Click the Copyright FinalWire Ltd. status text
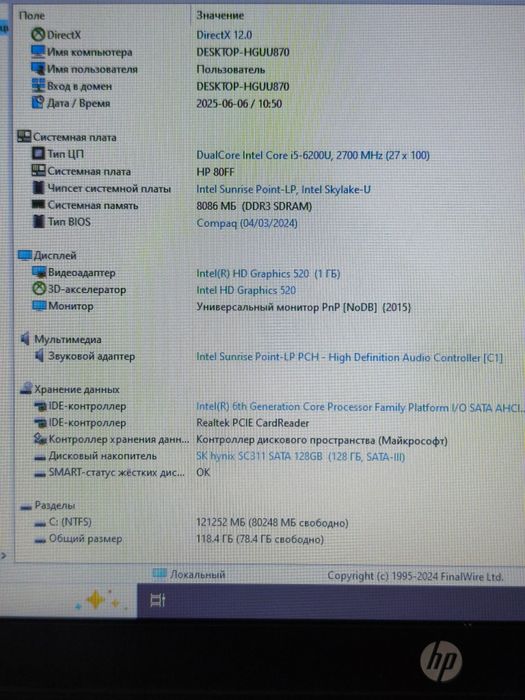The width and height of the screenshot is (525, 700). [x=416, y=576]
